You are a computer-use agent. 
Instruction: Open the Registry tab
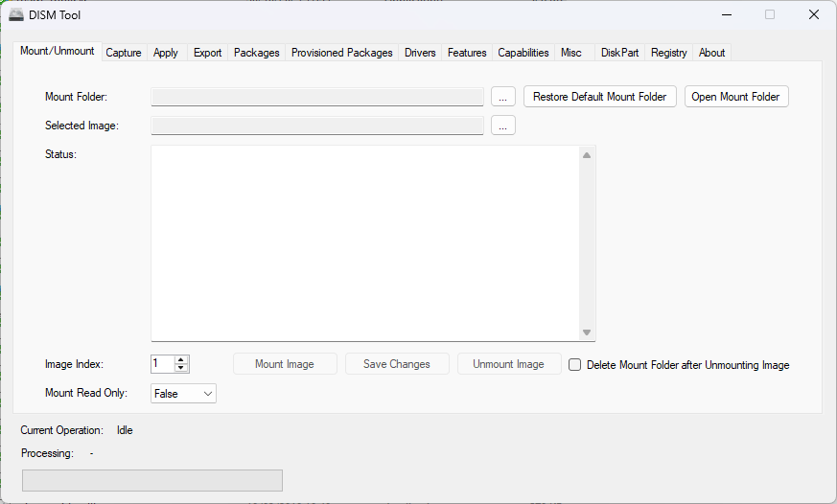point(668,53)
